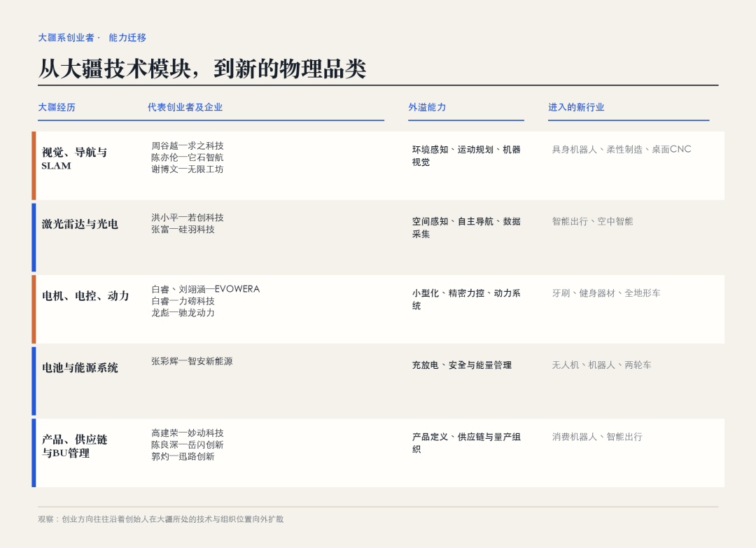Screen dimensions: 756x548
Task: Click the title 从大疆技术模块，到新的物理品类
Action: tap(202, 69)
